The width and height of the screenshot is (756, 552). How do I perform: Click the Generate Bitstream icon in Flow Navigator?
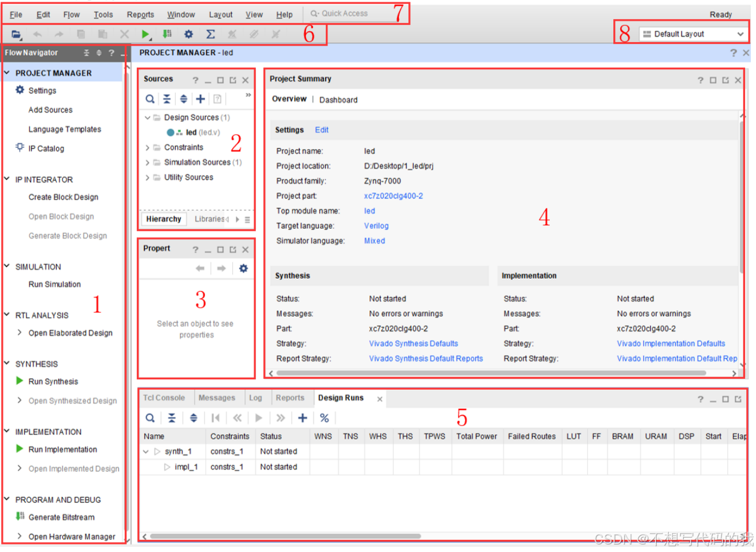20,517
